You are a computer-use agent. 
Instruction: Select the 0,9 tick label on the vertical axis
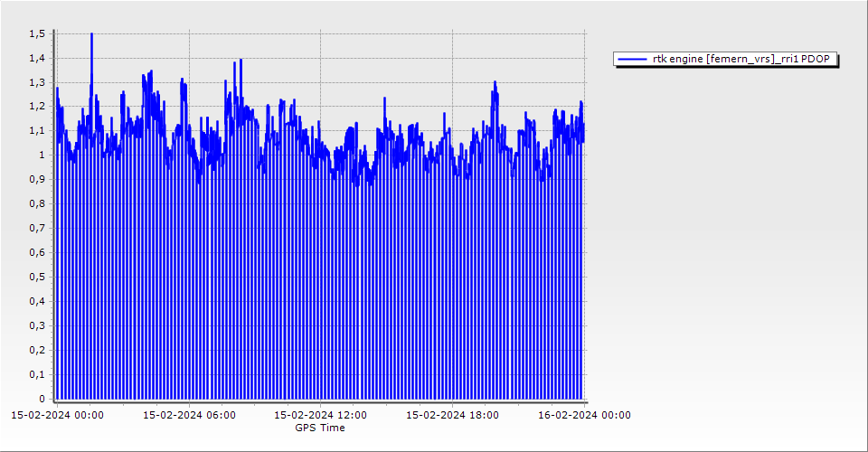(x=36, y=180)
